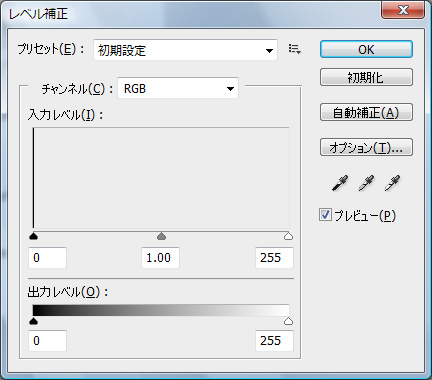Image resolution: width=432 pixels, height=380 pixels.
Task: Click the OK button
Action: (x=366, y=50)
